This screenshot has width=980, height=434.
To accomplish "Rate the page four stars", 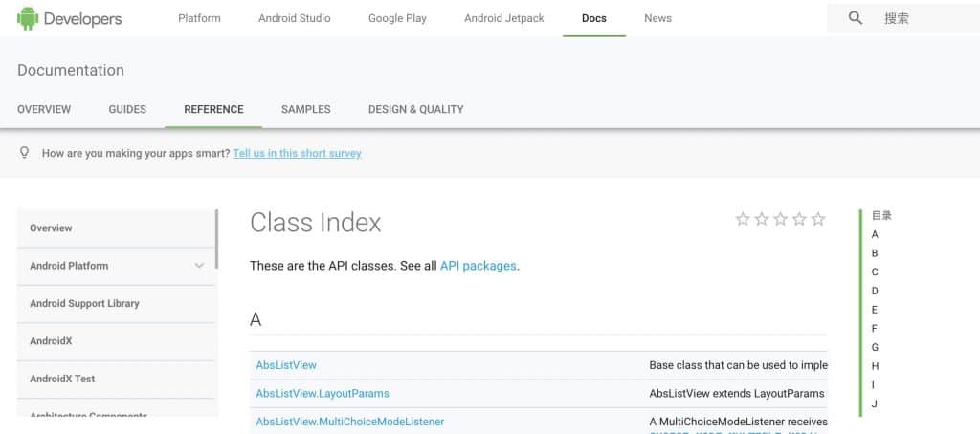I will pos(799,219).
